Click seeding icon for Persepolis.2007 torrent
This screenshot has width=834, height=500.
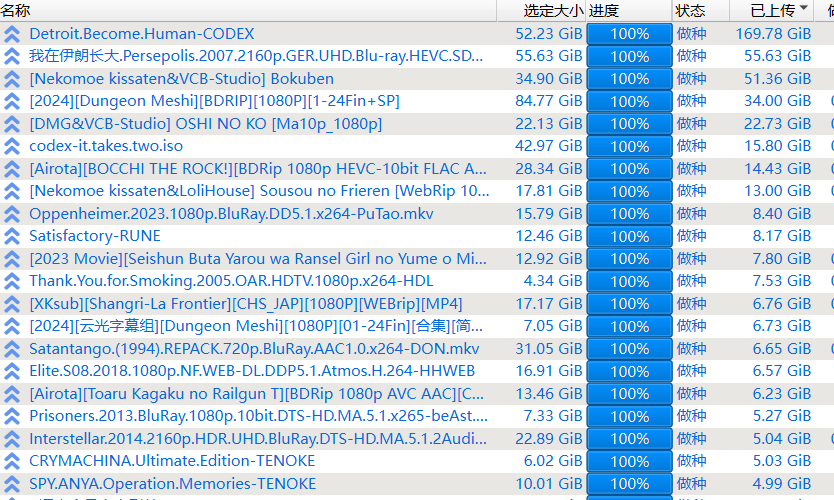[x=12, y=56]
